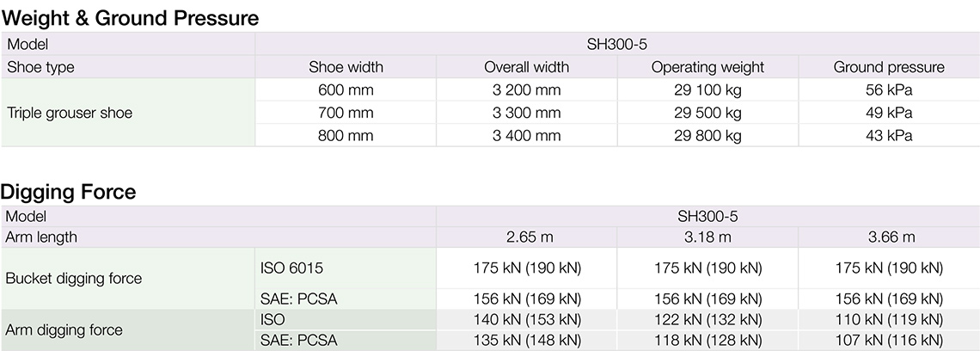Image resolution: width=980 pixels, height=351 pixels.
Task: Click the "Digging Force" section heading
Action: [69, 192]
